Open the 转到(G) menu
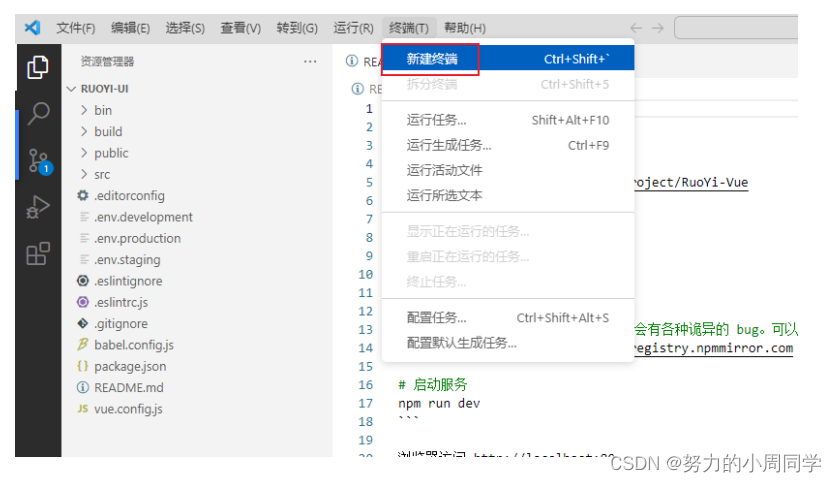Image resolution: width=836 pixels, height=482 pixels. (297, 28)
